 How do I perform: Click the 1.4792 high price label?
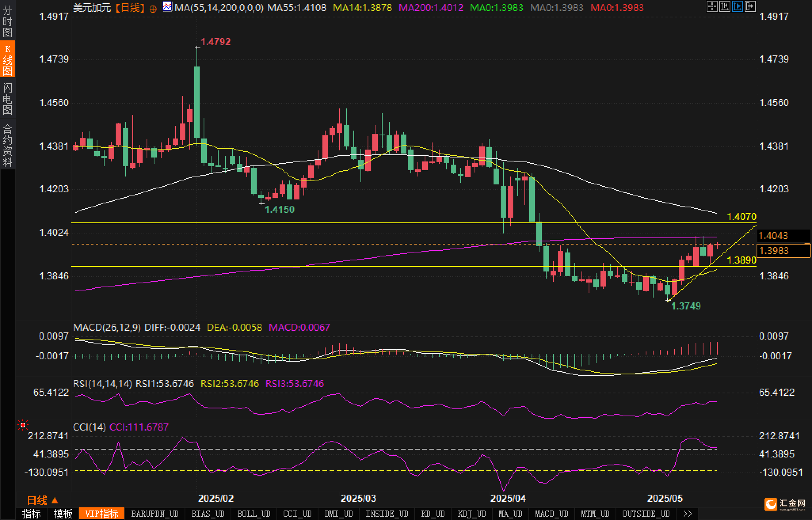coord(215,42)
